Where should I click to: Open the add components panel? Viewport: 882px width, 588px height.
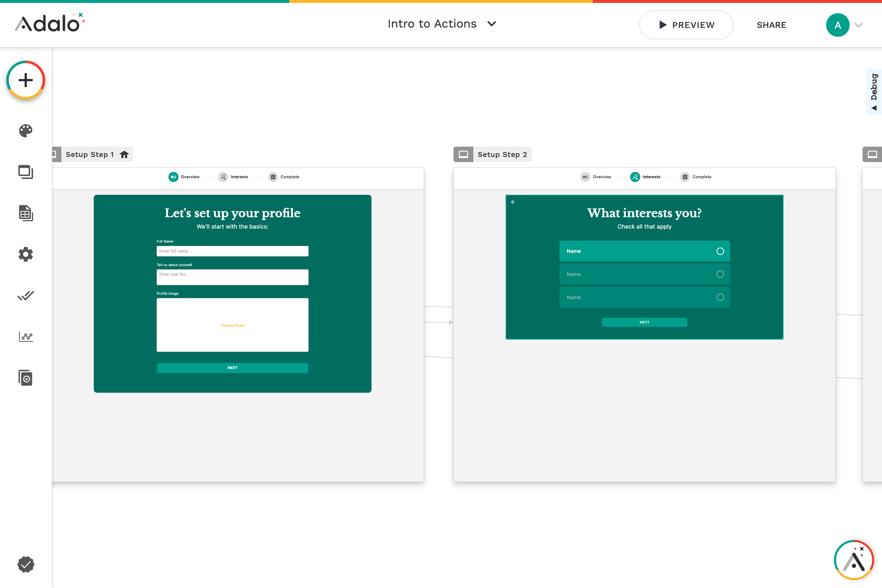[25, 80]
